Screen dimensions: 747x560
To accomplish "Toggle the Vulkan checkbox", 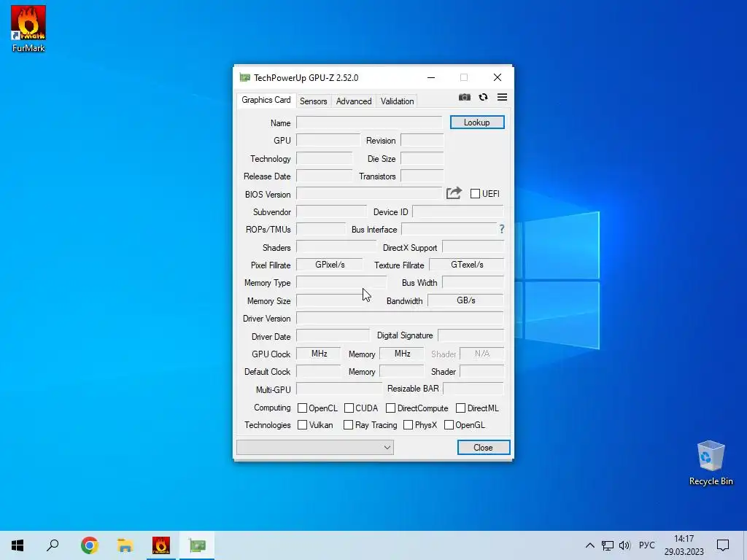I will pyautogui.click(x=302, y=425).
